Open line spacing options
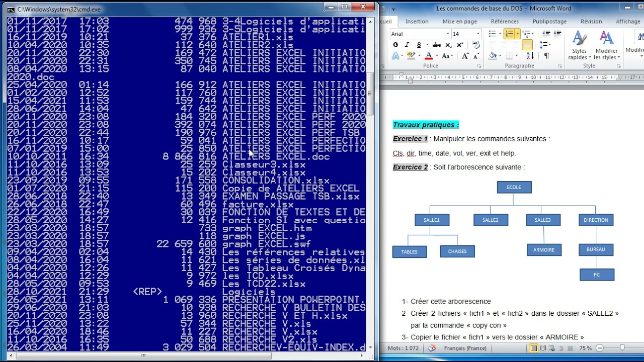The width and height of the screenshot is (644, 362). click(x=545, y=45)
